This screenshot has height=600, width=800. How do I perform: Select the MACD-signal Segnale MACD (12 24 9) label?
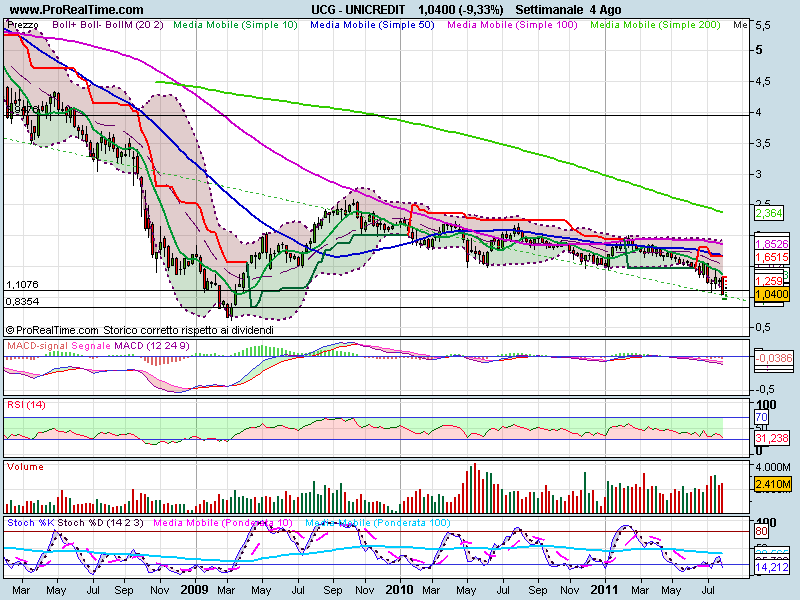98,345
